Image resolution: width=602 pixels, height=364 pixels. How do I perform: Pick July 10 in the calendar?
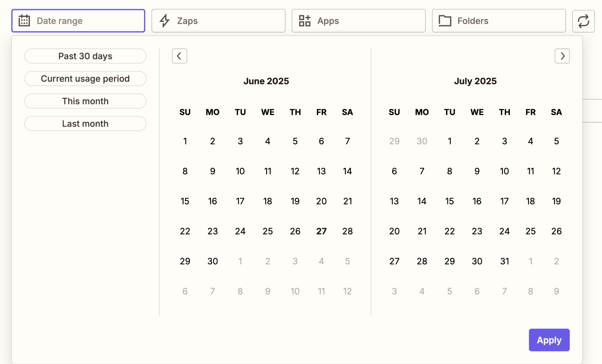point(504,171)
